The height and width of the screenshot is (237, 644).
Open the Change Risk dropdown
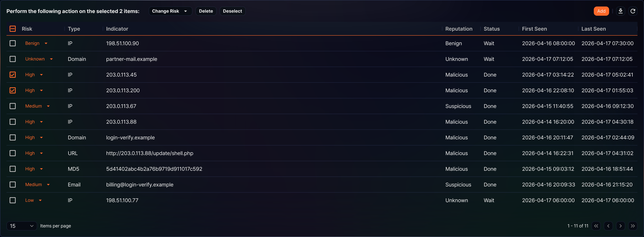click(x=170, y=11)
